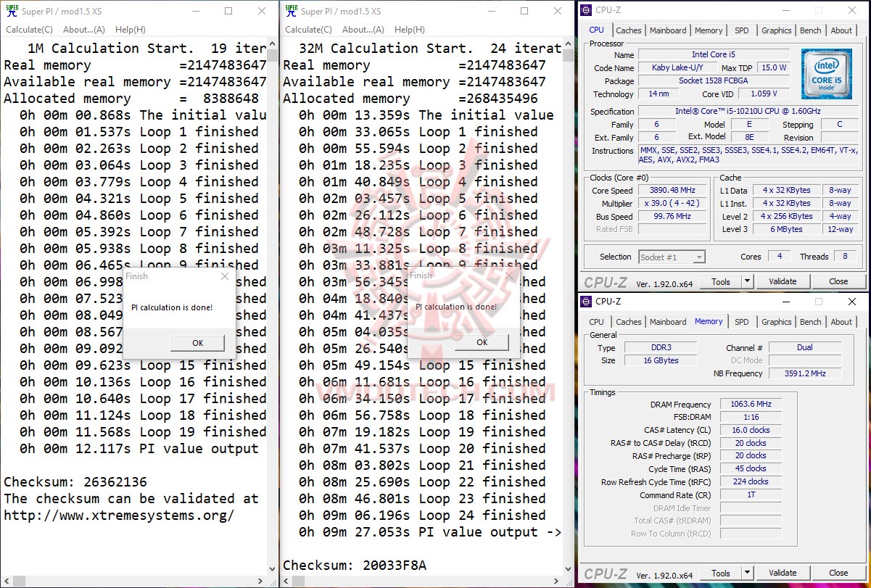This screenshot has width=871, height=588.
Task: Open About tab in lower CPU-Z window
Action: click(841, 322)
